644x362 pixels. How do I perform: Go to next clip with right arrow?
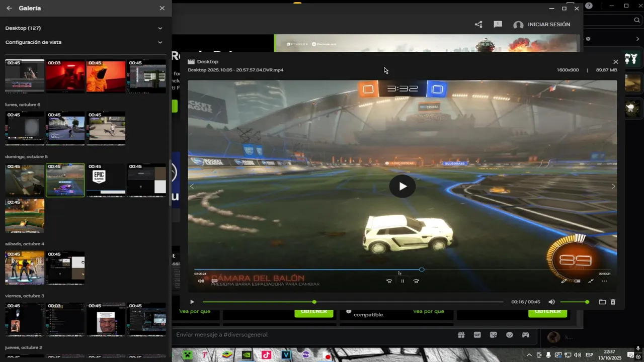click(613, 186)
